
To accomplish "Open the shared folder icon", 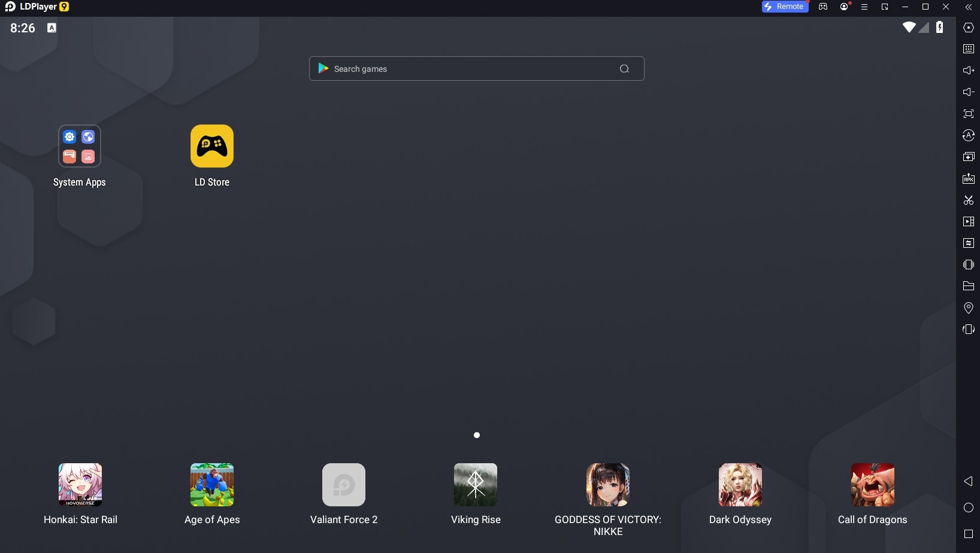I will (968, 286).
